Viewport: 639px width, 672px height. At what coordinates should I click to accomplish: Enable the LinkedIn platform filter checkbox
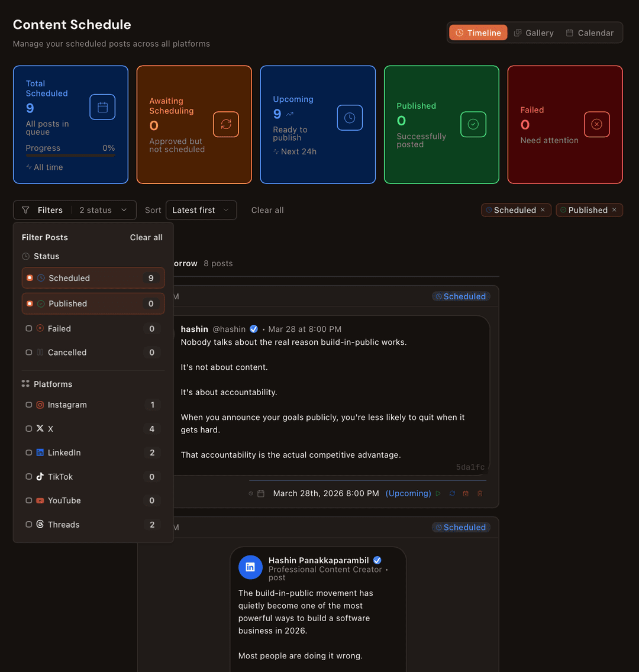click(x=29, y=453)
